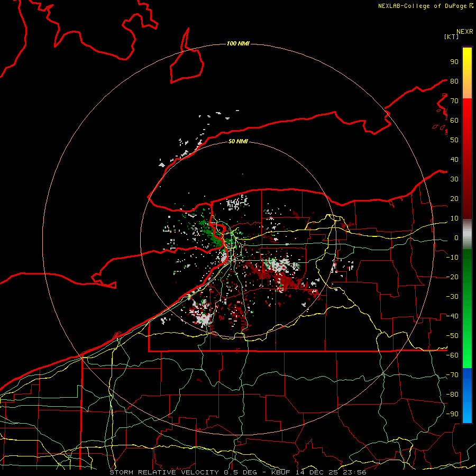476x476 pixels.
Task: Click the -20 value on velocity scale
Action: pos(452,277)
